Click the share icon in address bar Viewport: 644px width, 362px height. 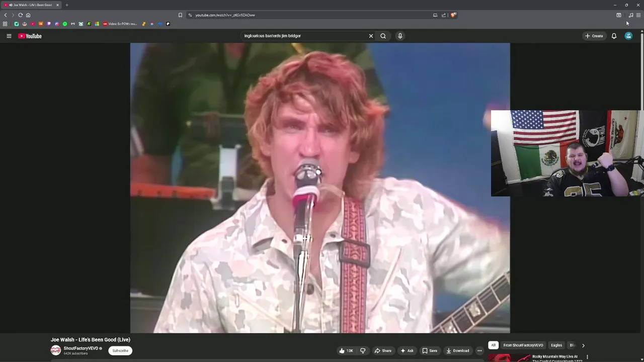coord(444,15)
